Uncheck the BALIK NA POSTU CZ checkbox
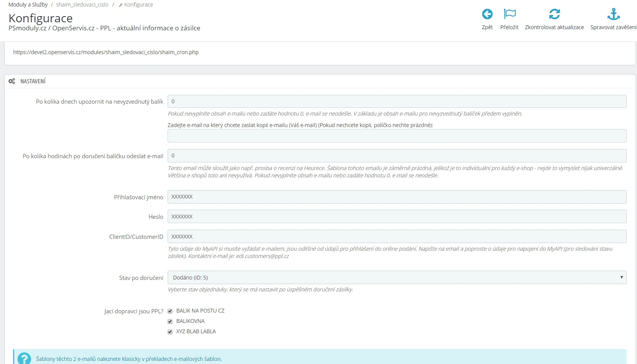The width and height of the screenshot is (637, 364). point(170,311)
